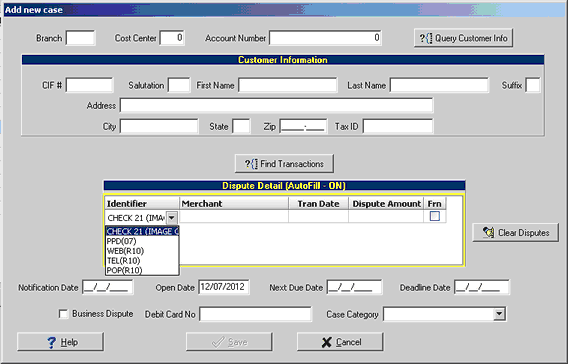Click the Last Name field

click(x=439, y=85)
